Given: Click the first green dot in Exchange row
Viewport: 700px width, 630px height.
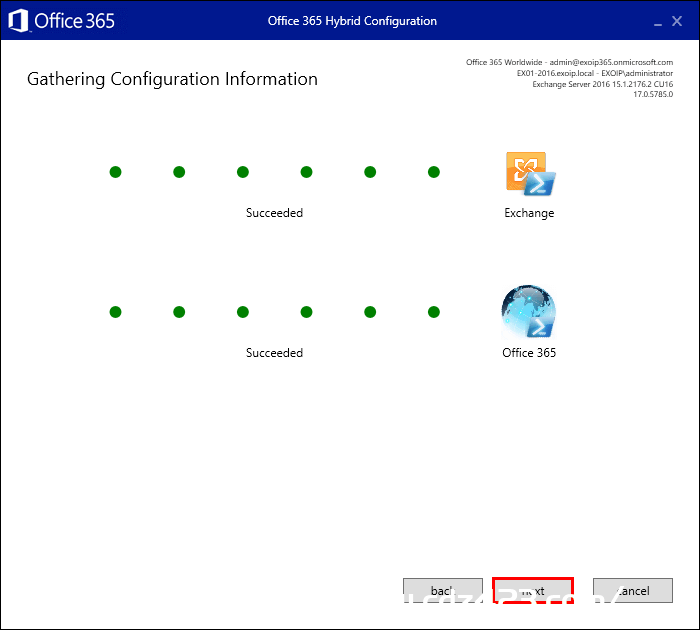Looking at the screenshot, I should point(115,172).
